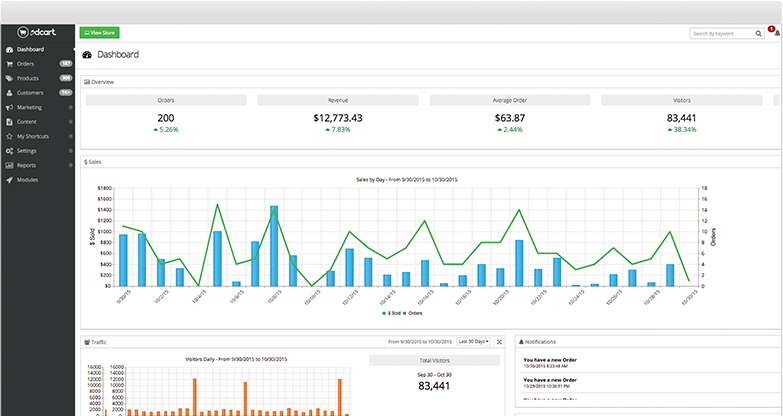This screenshot has width=783, height=416.
Task: Click the My Shortcuts star icon
Action: (9, 136)
